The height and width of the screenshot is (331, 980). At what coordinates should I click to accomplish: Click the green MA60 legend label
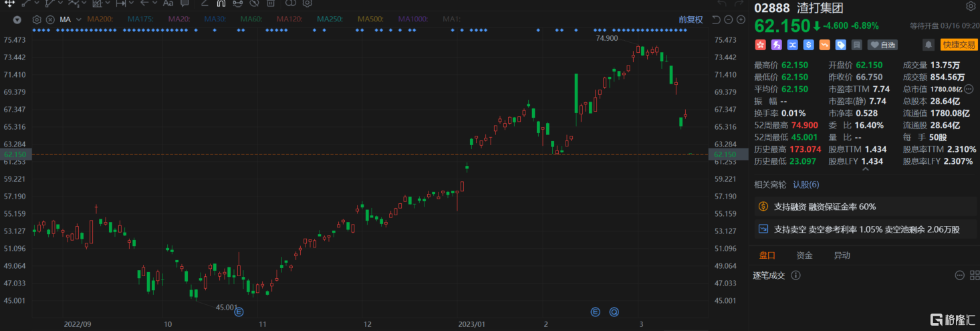pos(251,19)
